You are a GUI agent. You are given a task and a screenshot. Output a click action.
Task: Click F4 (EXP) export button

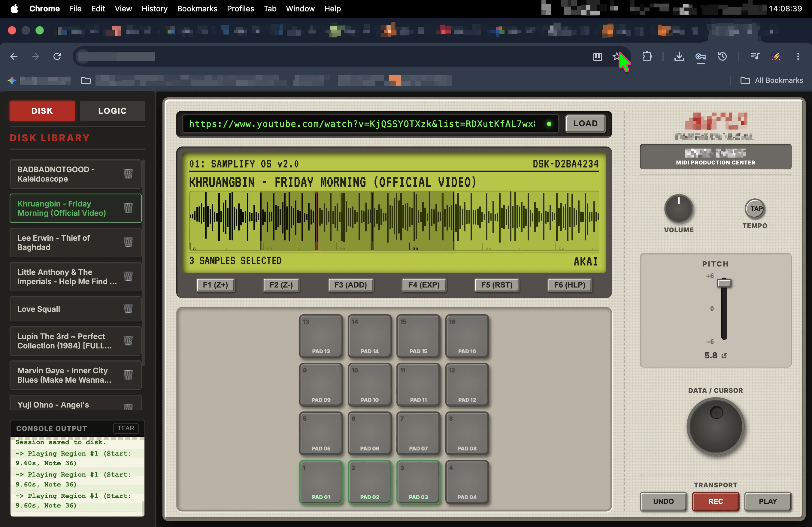[424, 285]
